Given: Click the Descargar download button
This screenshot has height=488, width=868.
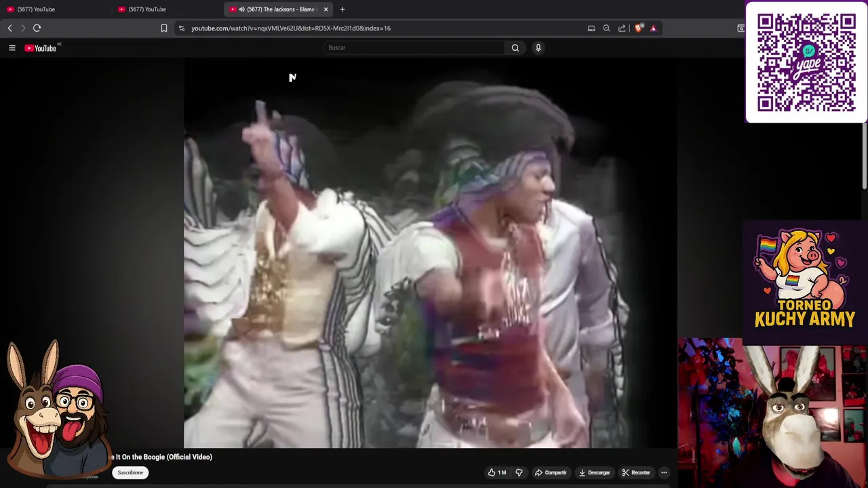Looking at the screenshot, I should tap(595, 472).
